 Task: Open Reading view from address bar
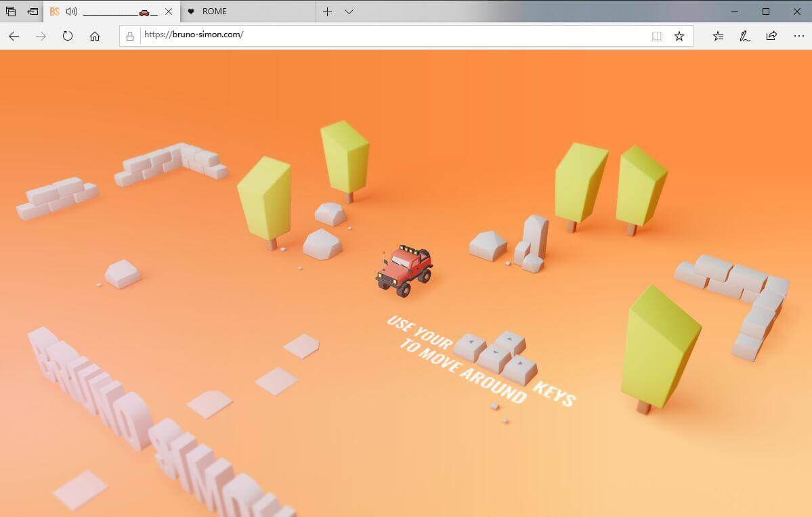pos(657,37)
